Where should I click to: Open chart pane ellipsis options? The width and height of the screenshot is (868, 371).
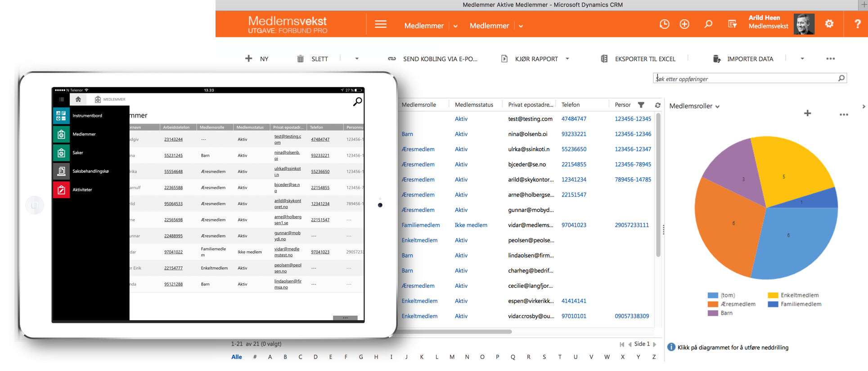click(844, 115)
